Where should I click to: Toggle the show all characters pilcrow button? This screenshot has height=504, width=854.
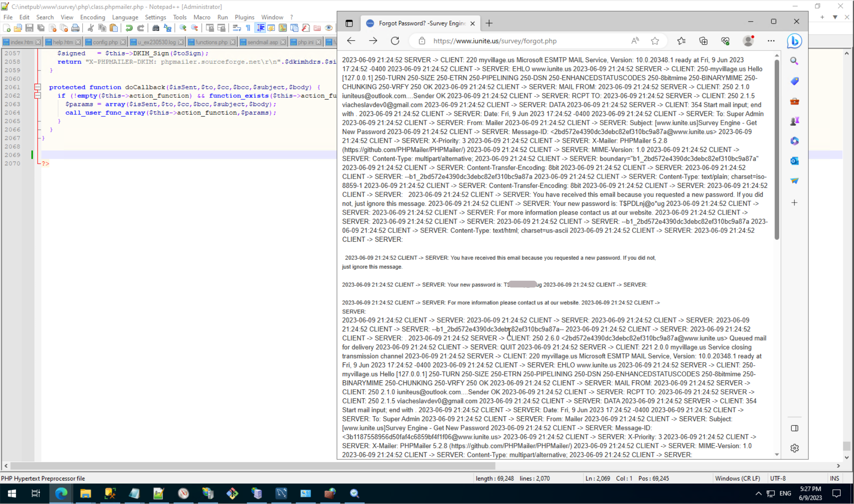pos(248,28)
